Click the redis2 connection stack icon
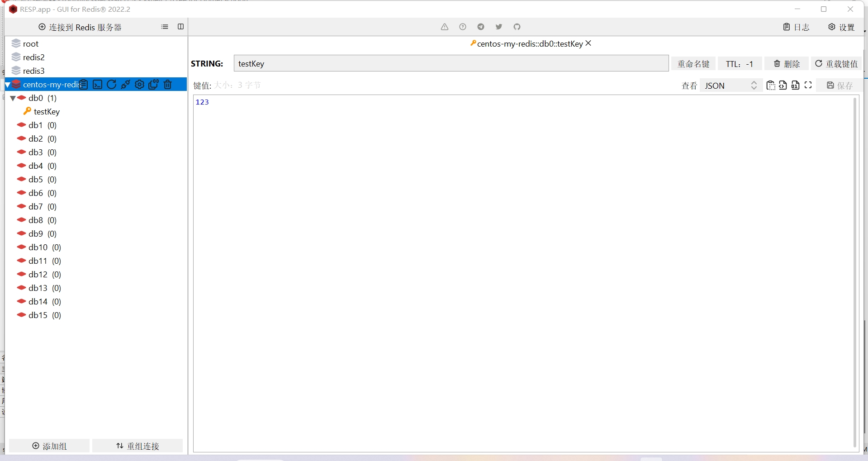868x461 pixels. pos(16,57)
